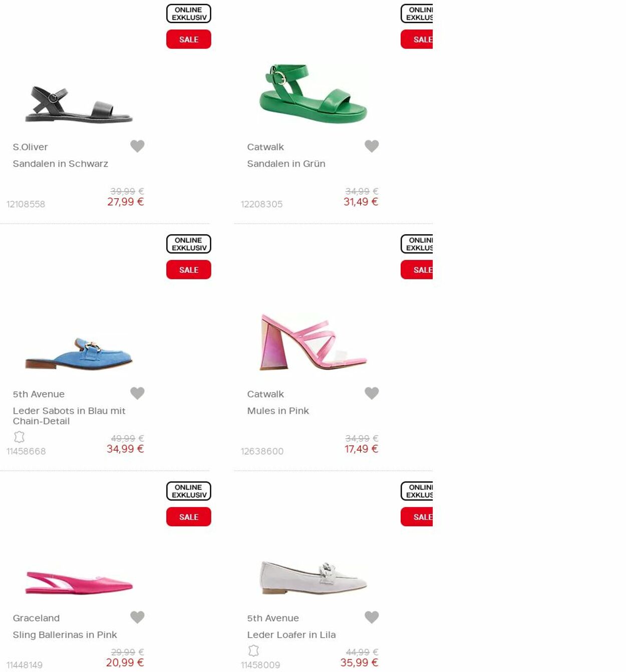
Task: Select the leather material icon under Leder Loafer
Action: [254, 650]
